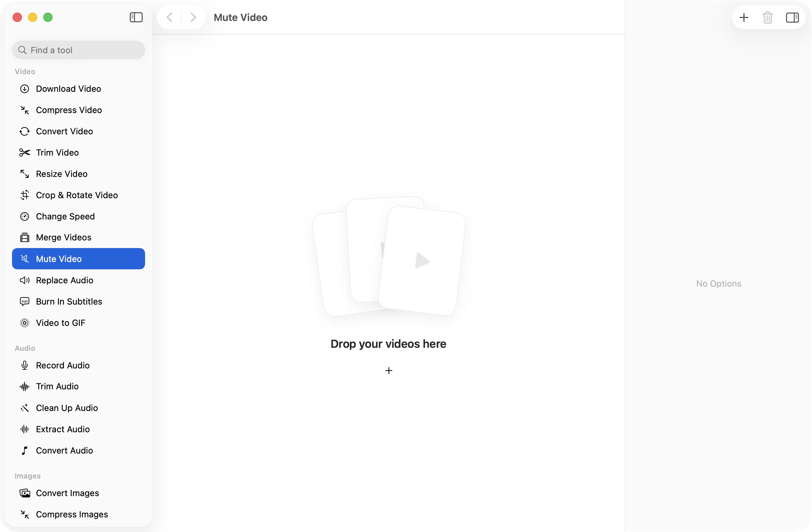Click the Convert Audio music note icon
Screen dimensions: 812x532
pyautogui.click(x=25, y=451)
